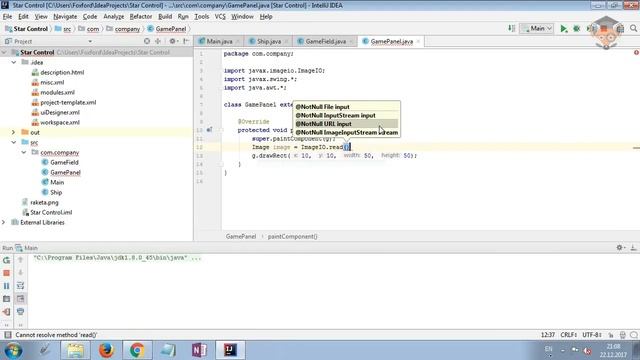The image size is (640, 360).
Task: Expand the out folder
Action: click(13, 132)
